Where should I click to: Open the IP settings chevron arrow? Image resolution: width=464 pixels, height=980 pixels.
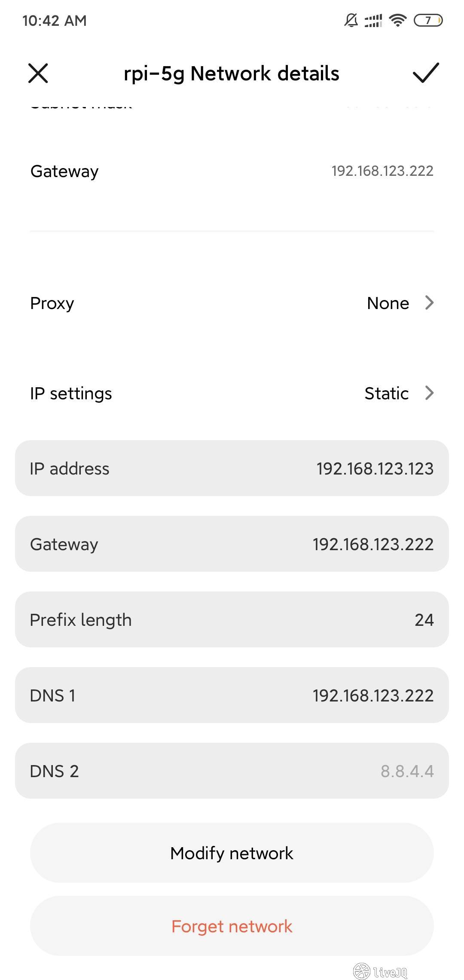(429, 393)
